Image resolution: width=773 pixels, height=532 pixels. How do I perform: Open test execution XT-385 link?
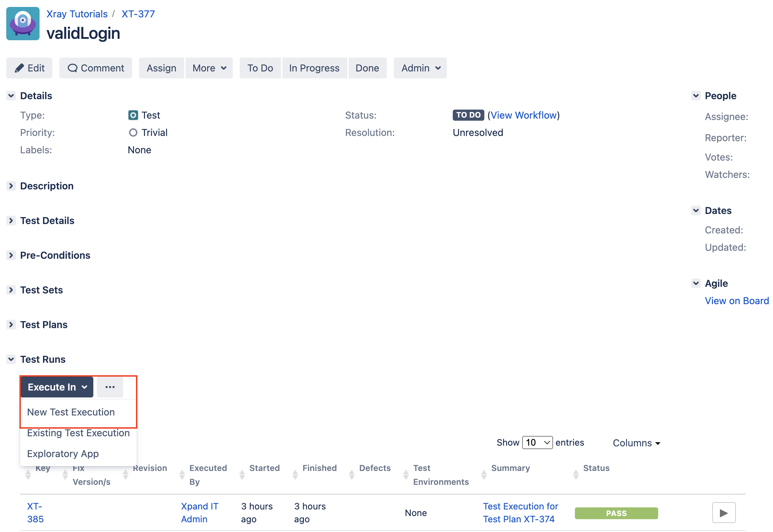(35, 513)
